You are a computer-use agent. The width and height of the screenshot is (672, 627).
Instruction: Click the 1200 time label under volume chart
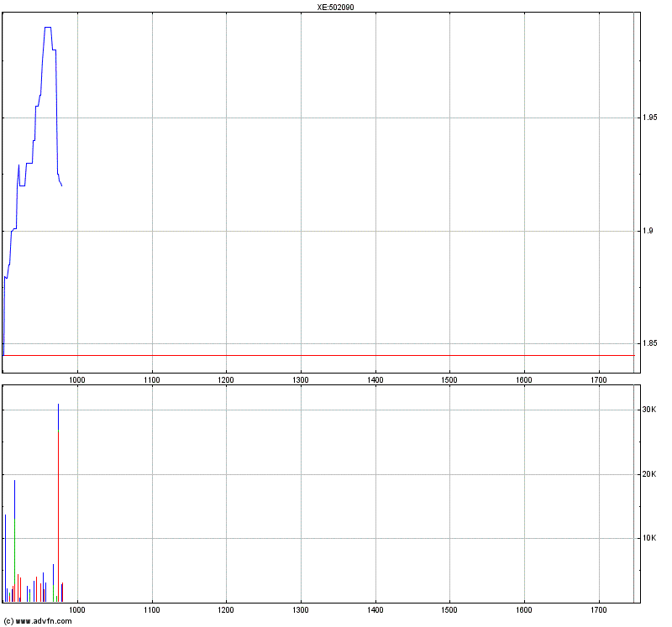[x=226, y=610]
